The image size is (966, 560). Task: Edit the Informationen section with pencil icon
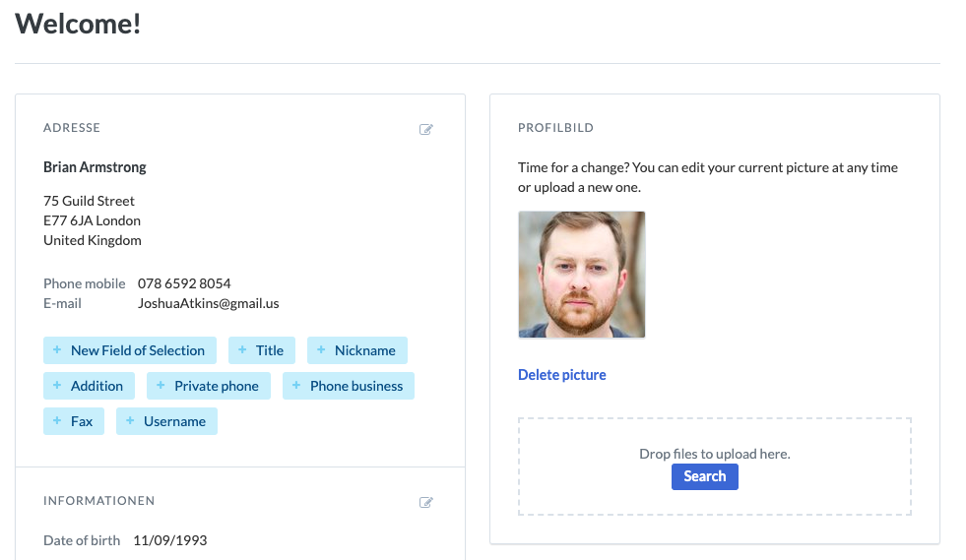[425, 502]
